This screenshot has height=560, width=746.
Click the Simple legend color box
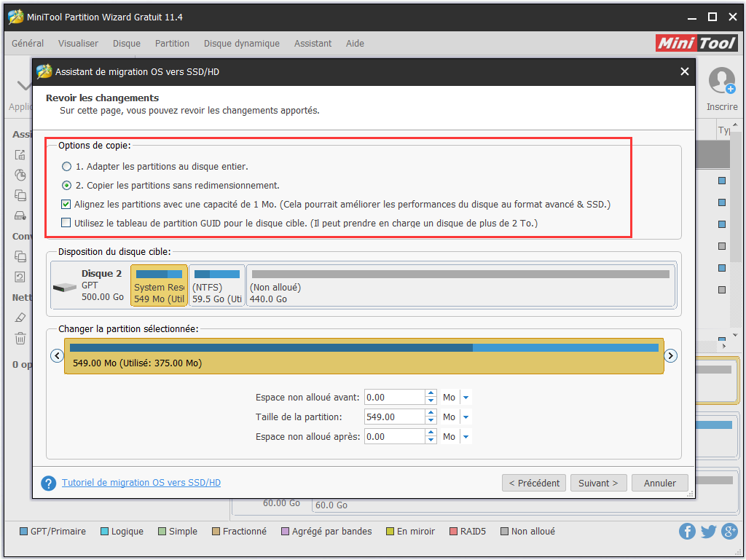[162, 531]
